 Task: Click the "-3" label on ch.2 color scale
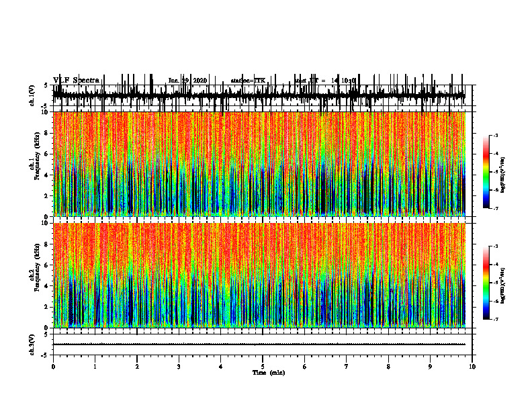point(495,246)
